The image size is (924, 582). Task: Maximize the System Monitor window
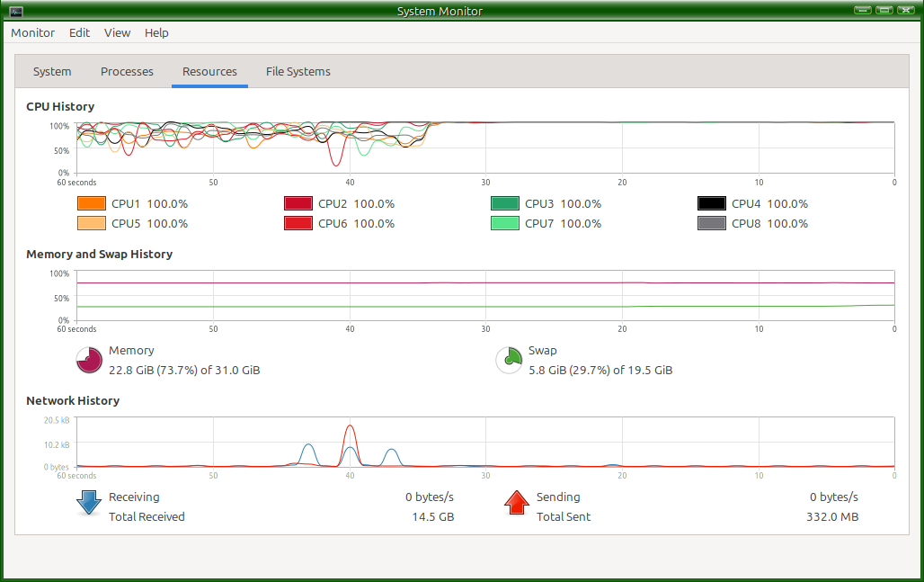[884, 10]
